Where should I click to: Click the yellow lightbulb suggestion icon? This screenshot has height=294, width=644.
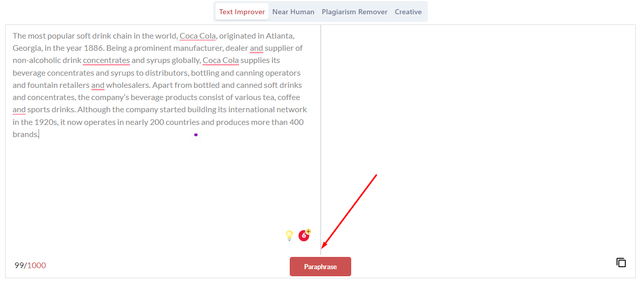289,235
